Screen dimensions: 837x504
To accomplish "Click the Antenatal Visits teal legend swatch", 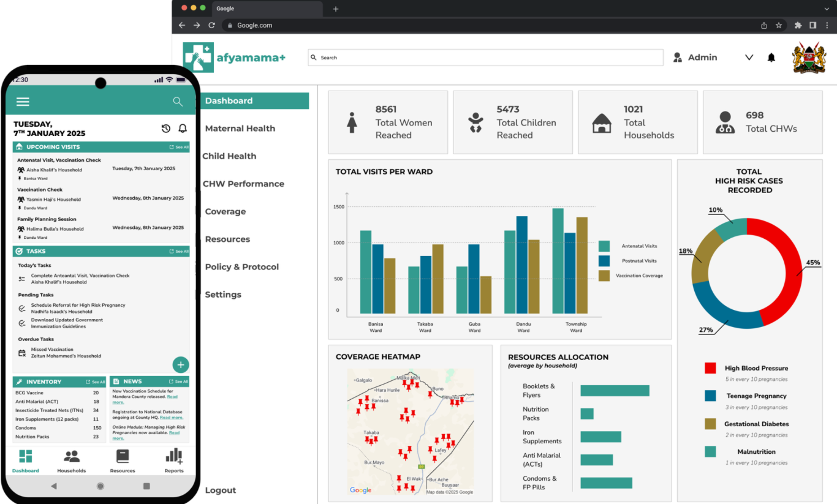I will (604, 246).
